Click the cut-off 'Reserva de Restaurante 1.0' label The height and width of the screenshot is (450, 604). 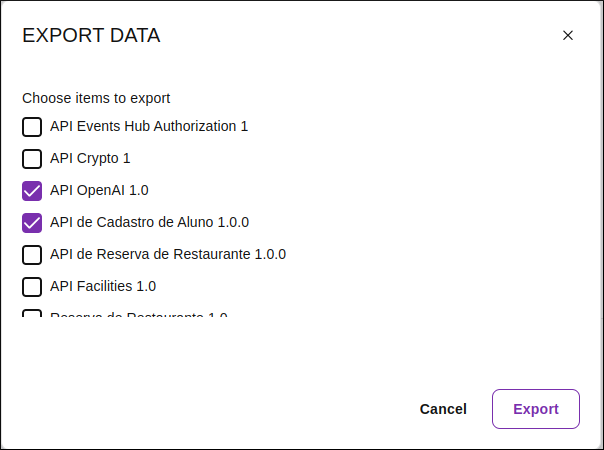tap(139, 316)
